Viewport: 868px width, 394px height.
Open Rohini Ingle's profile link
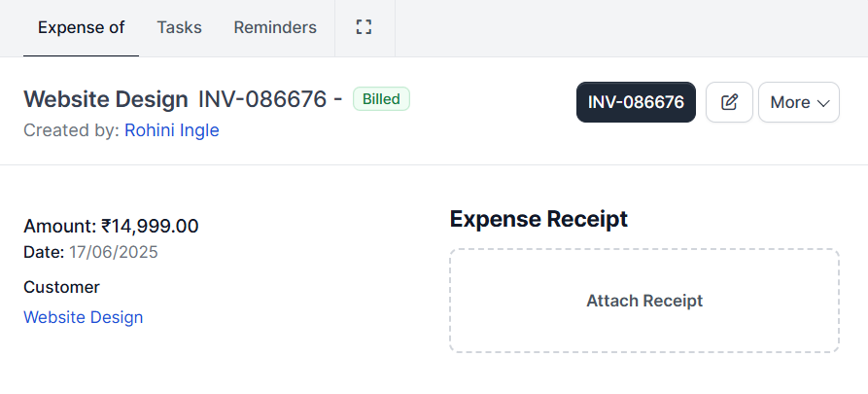[172, 129]
